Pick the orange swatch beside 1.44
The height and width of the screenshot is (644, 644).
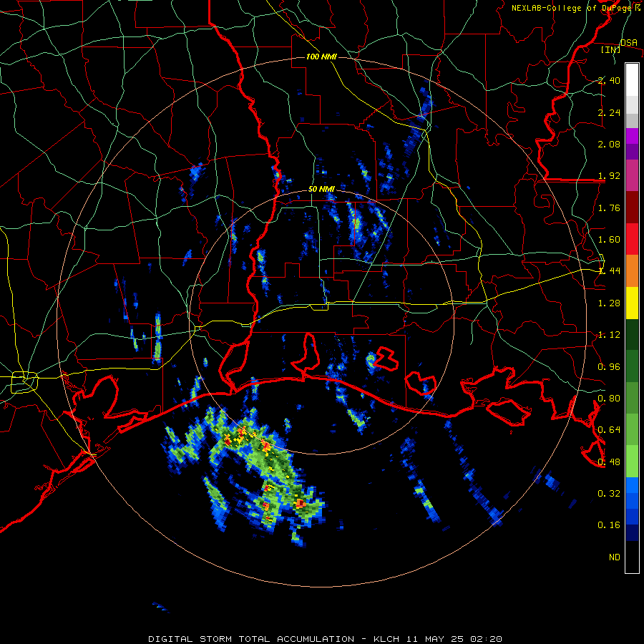pos(632,271)
